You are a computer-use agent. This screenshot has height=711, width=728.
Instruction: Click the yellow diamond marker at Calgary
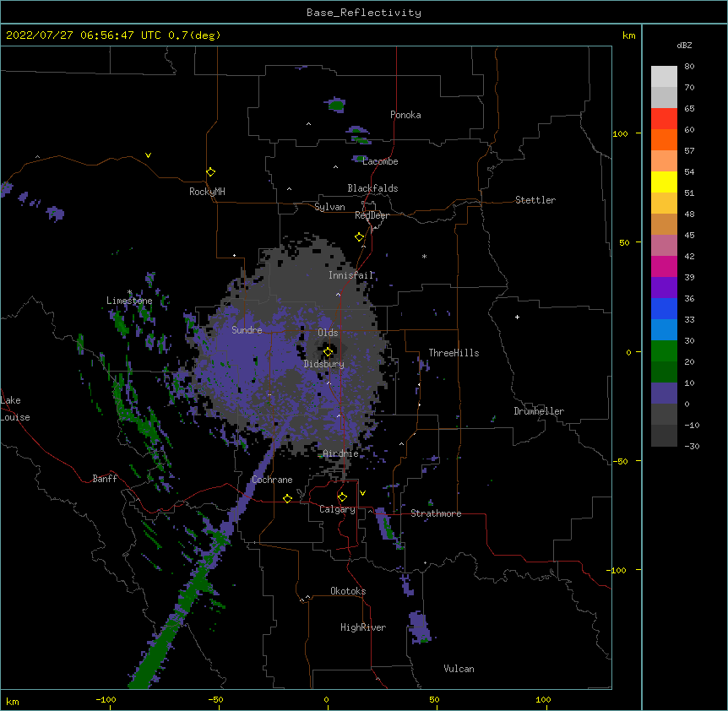[x=342, y=497]
